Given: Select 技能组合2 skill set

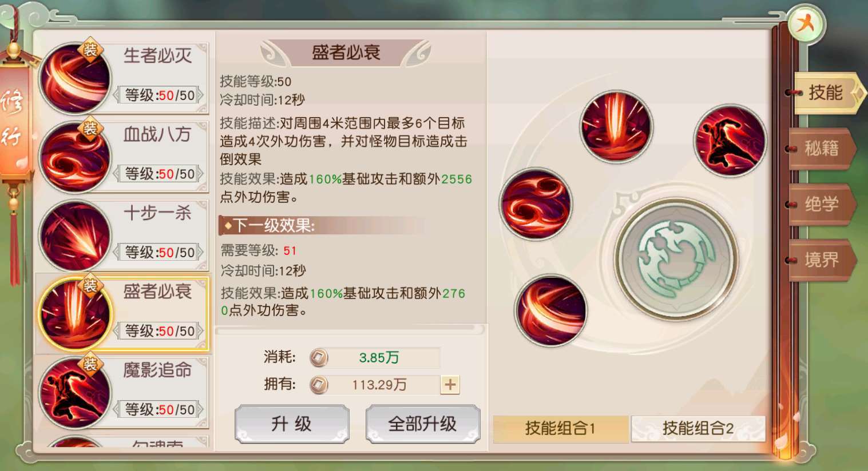Looking at the screenshot, I should point(698,428).
